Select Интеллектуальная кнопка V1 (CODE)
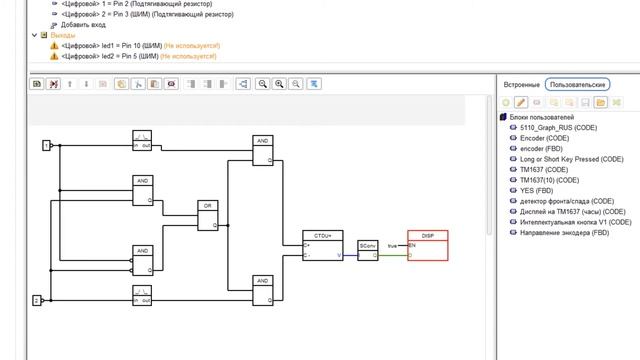640x360 pixels. [576, 222]
